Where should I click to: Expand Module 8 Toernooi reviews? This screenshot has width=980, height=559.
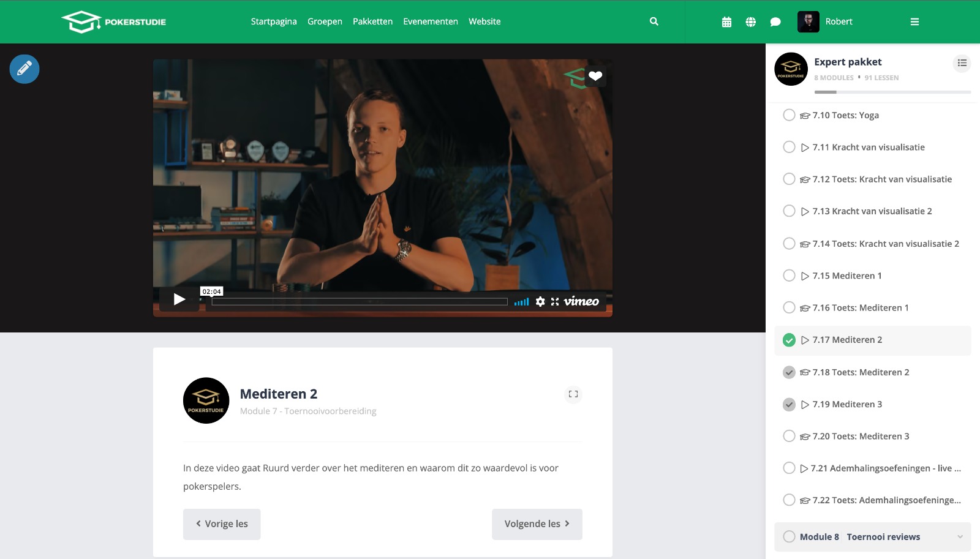coord(959,537)
